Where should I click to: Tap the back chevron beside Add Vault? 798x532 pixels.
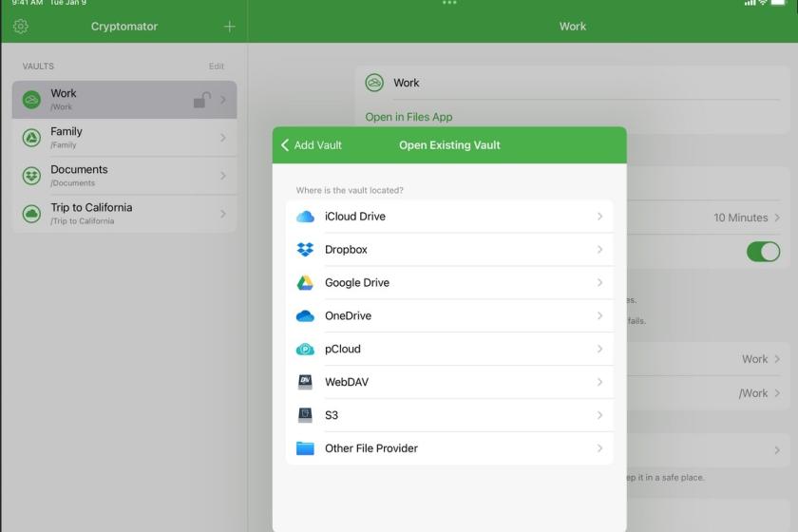[285, 145]
